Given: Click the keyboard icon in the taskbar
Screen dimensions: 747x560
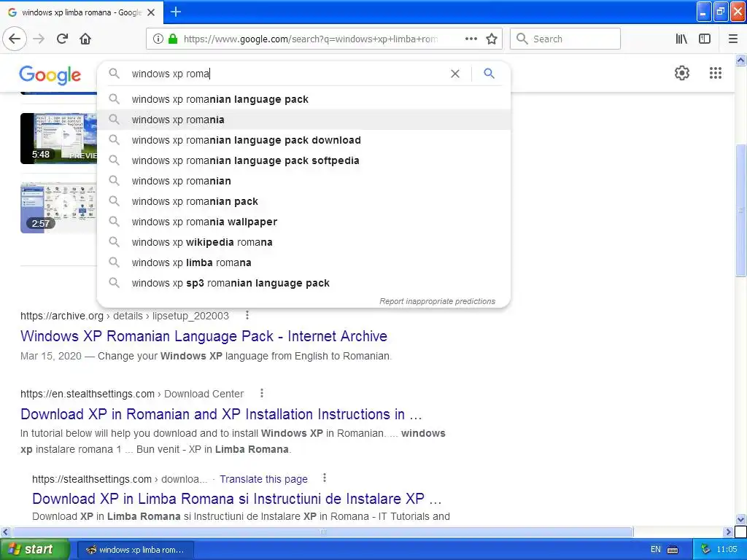Looking at the screenshot, I should click(x=673, y=550).
